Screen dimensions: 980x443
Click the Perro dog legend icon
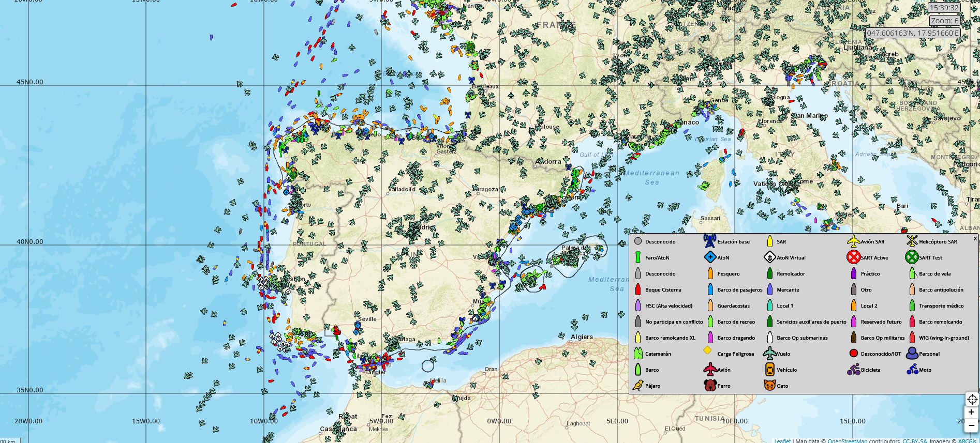pyautogui.click(x=710, y=386)
